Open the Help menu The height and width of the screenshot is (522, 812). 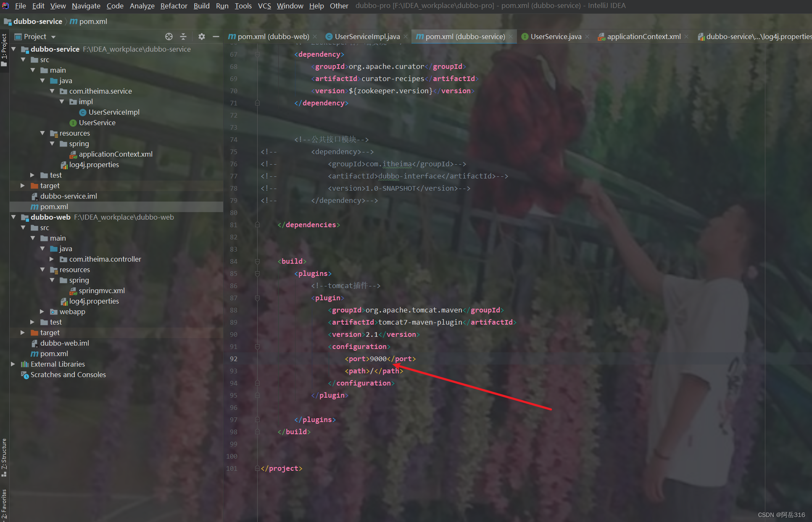click(316, 6)
